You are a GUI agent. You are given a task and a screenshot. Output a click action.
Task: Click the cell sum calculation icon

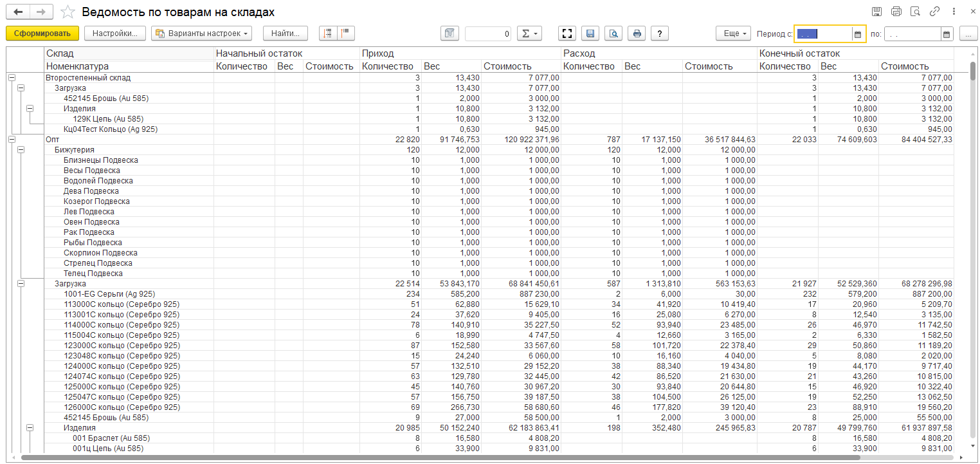click(450, 33)
